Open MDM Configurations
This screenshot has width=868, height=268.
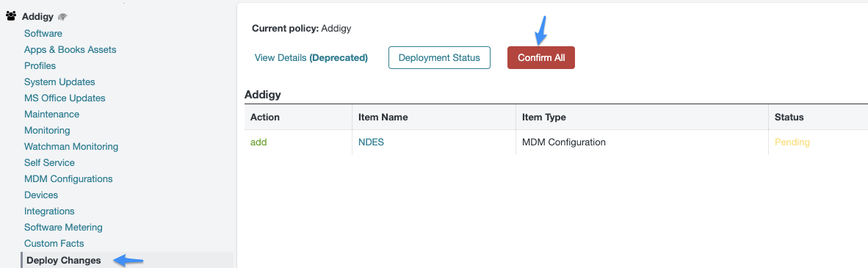point(68,179)
